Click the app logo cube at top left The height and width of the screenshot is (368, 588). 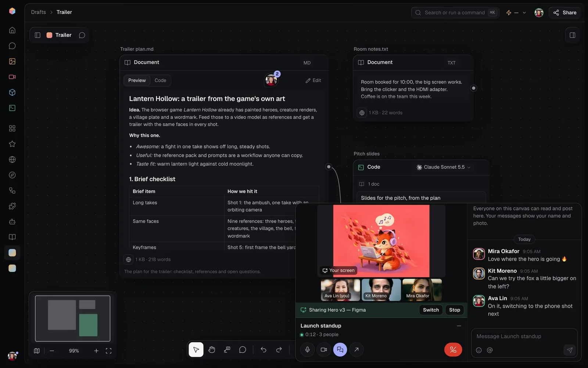point(12,11)
